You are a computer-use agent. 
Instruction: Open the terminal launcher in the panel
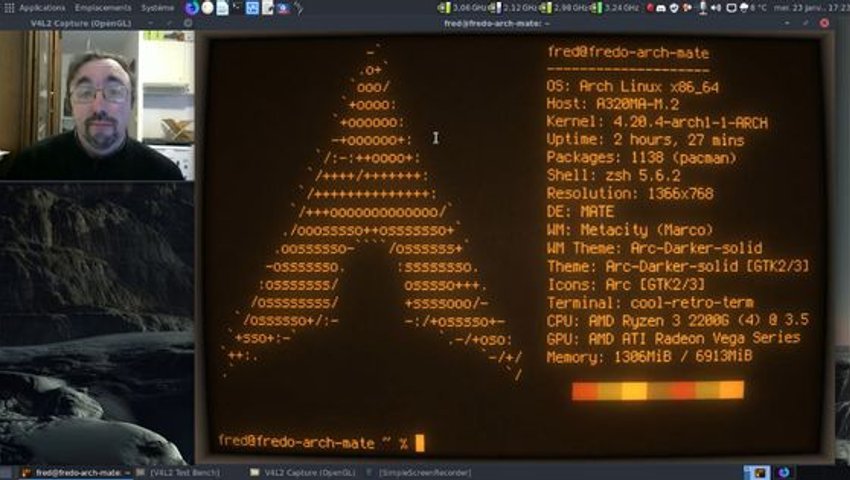[237, 6]
